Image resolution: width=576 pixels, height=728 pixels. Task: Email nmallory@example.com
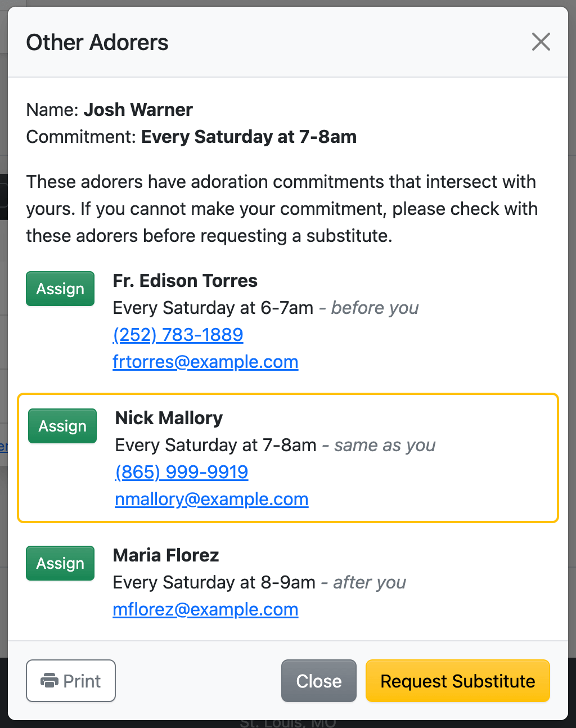[x=211, y=499]
